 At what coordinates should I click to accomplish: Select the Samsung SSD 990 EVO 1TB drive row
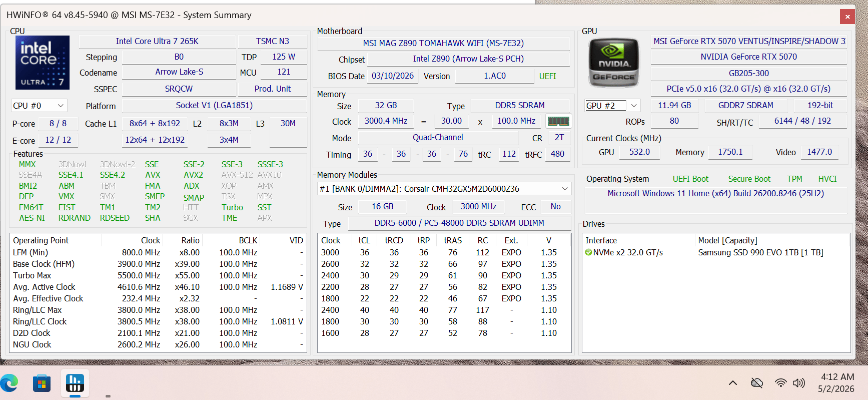(716, 253)
